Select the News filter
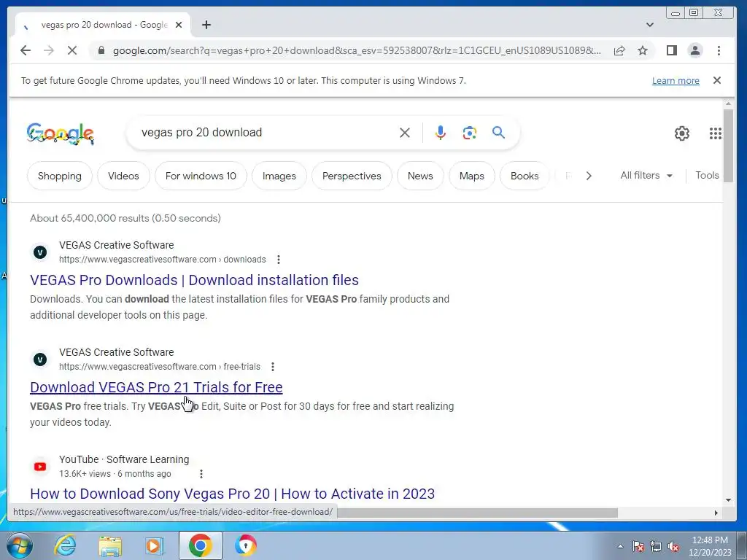This screenshot has width=747, height=560. click(420, 176)
